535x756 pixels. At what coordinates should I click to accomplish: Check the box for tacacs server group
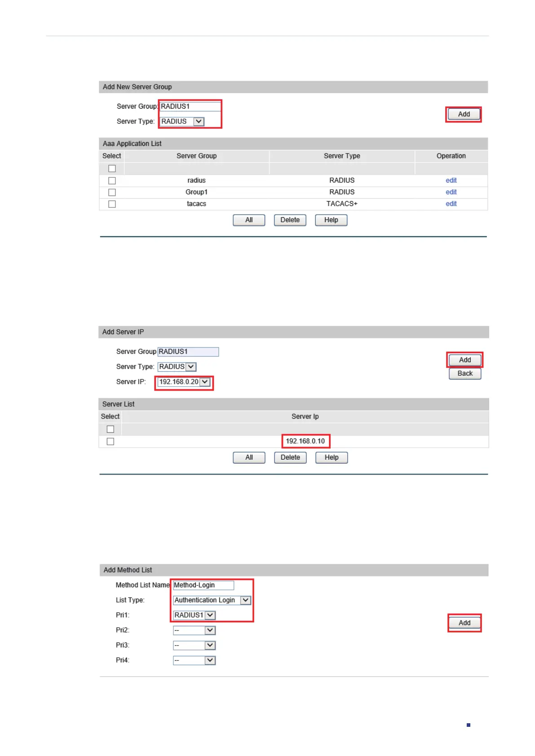click(x=112, y=204)
